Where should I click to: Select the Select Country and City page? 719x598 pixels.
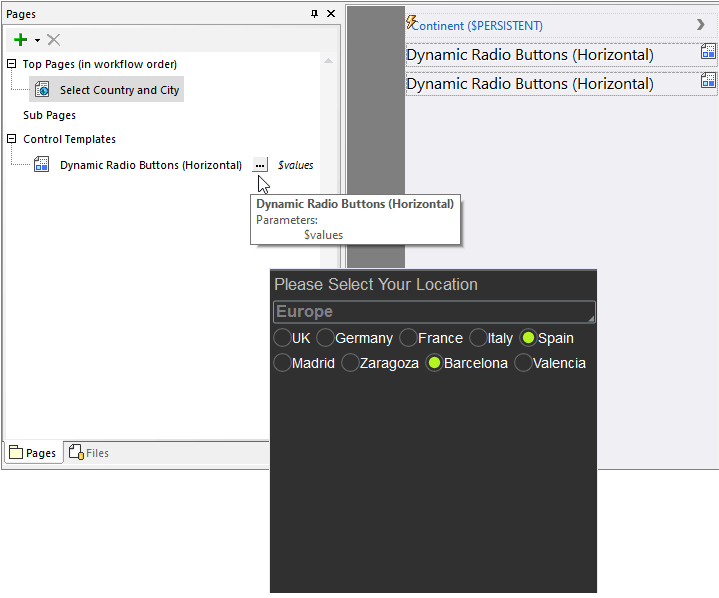coord(119,90)
